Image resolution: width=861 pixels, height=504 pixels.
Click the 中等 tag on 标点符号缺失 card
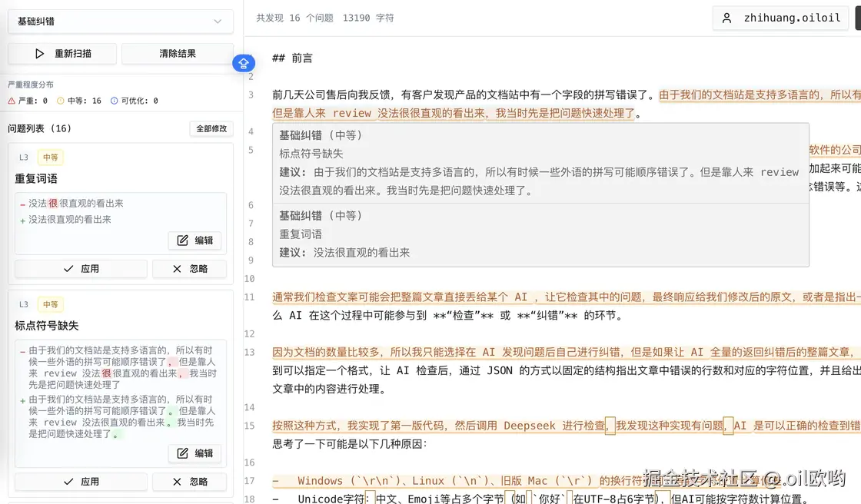[51, 305]
